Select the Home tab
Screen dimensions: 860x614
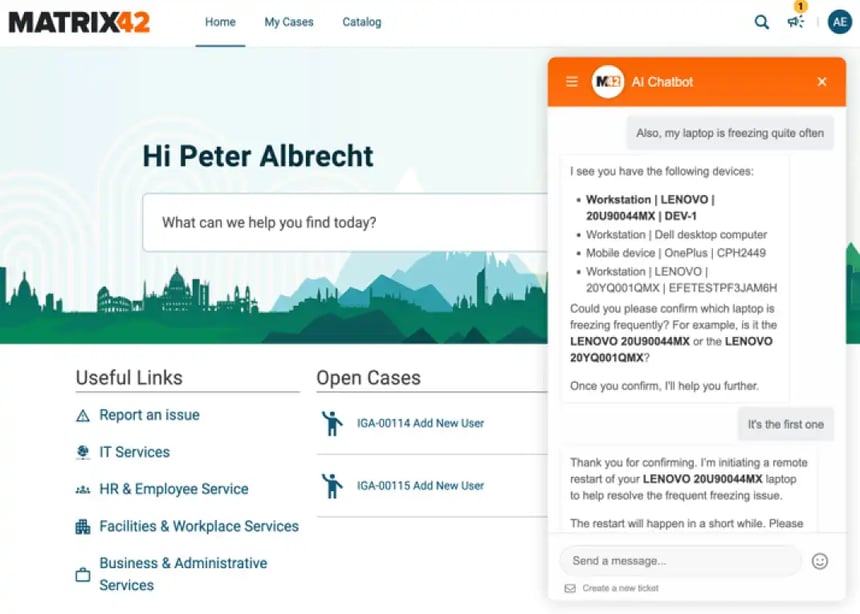[x=220, y=21]
